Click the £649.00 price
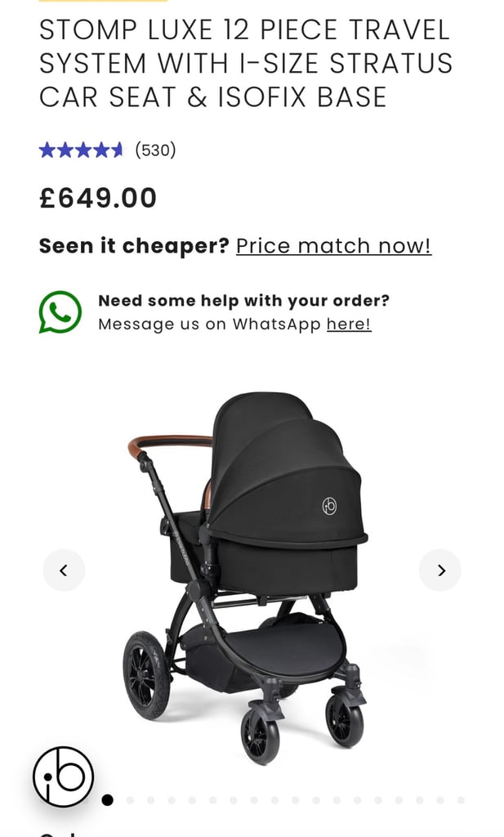Viewport: 504px width, 837px height. (98, 198)
